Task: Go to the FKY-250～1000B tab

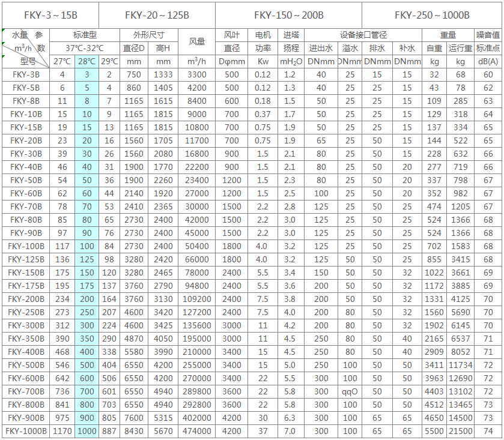Action: click(432, 15)
